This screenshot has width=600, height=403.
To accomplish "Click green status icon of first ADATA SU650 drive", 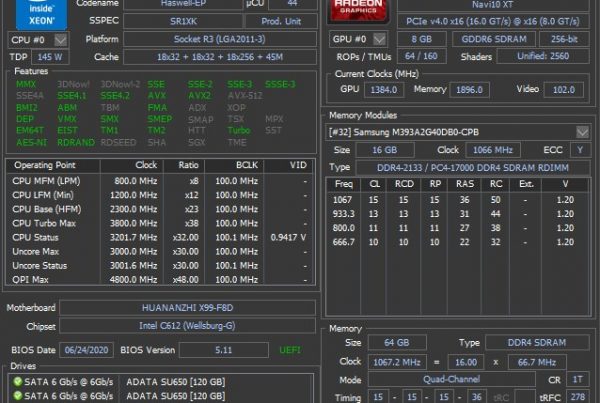I will pos(17,382).
